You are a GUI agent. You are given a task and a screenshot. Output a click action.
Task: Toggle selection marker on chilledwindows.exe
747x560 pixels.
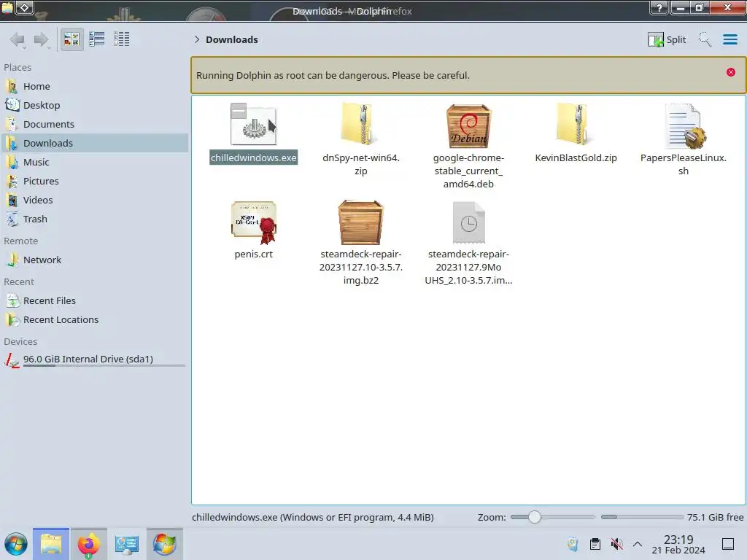[239, 111]
